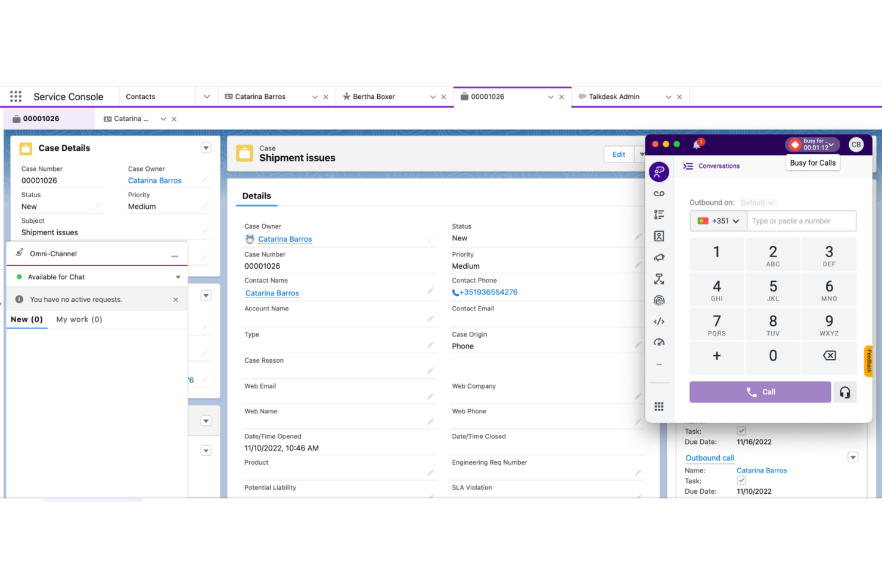Click the Busy for Calls status indicator
The image size is (882, 588).
coord(812,144)
